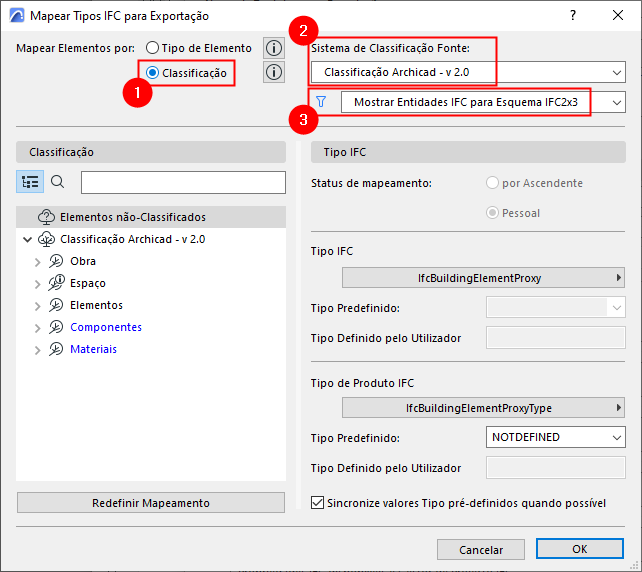This screenshot has height=572, width=642.
Task: Click the Classificação panel header
Action: pyautogui.click(x=151, y=152)
